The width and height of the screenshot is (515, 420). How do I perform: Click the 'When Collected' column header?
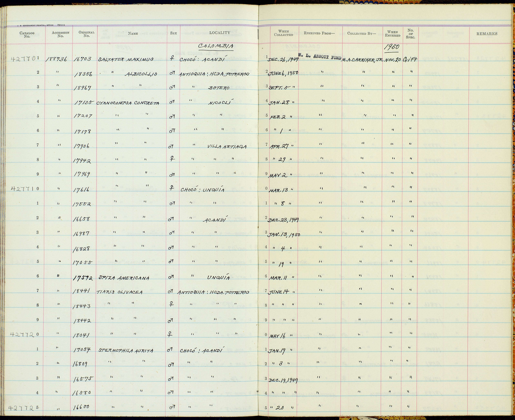pos(284,33)
